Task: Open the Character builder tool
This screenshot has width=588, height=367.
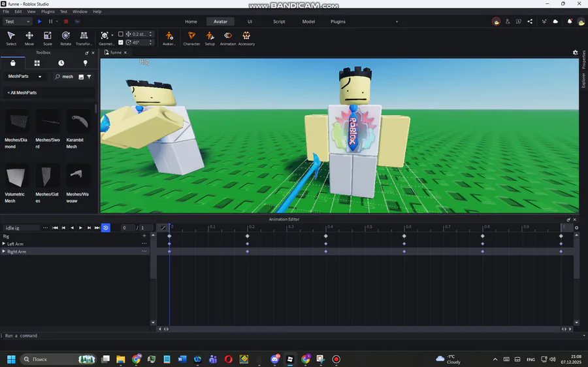Action: click(191, 39)
